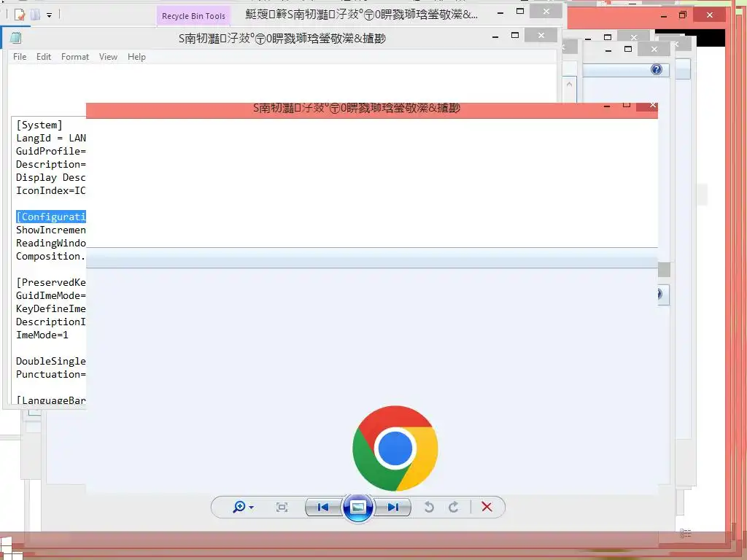Viewport: 747px width, 560px height.
Task: Open the Notepad File menu
Action: [20, 57]
